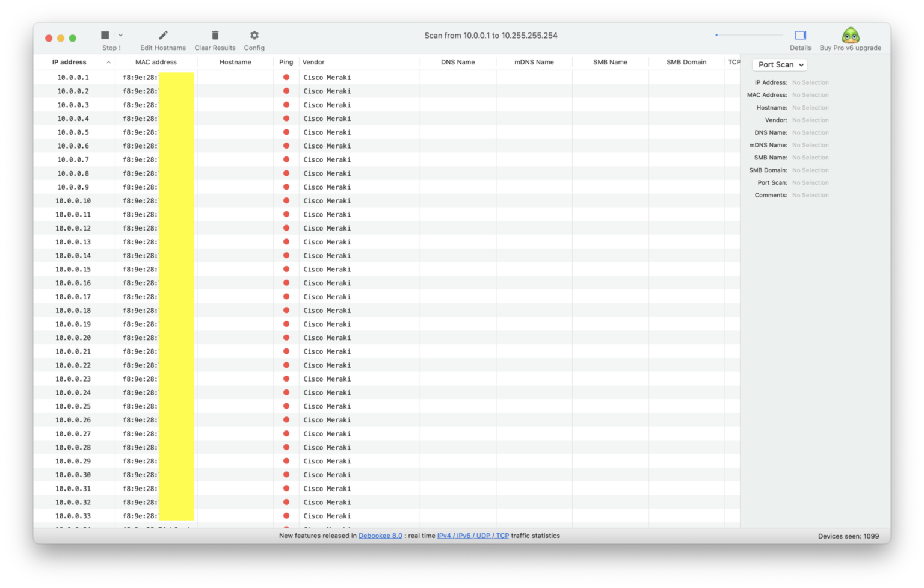Viewport: 924px width, 588px height.
Task: Select the row for 10.0.0.1
Action: pos(73,78)
